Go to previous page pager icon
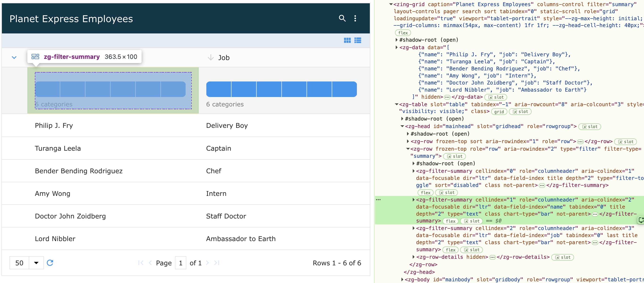This screenshot has width=644, height=283. 150,263
